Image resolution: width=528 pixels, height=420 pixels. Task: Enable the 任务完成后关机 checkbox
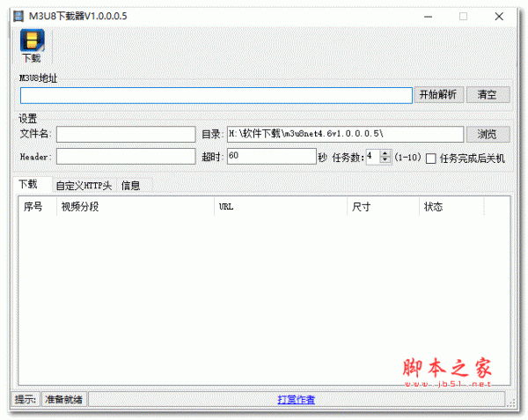point(430,158)
